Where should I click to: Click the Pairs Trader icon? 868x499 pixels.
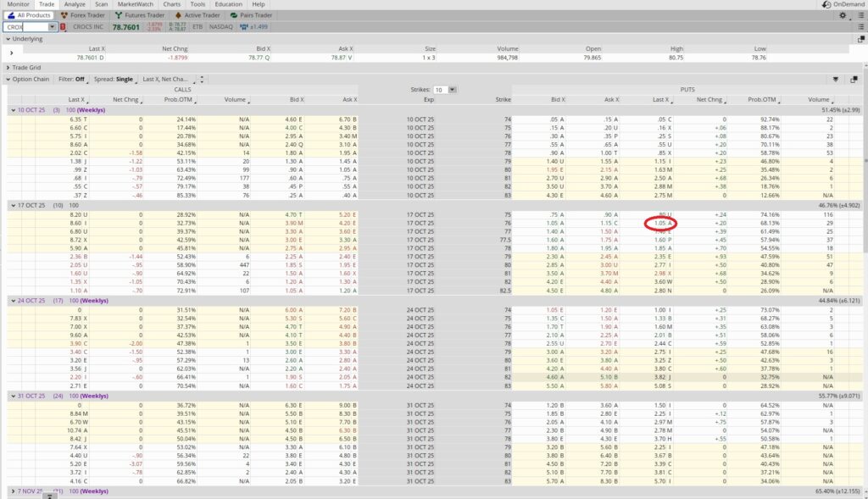[x=235, y=14]
